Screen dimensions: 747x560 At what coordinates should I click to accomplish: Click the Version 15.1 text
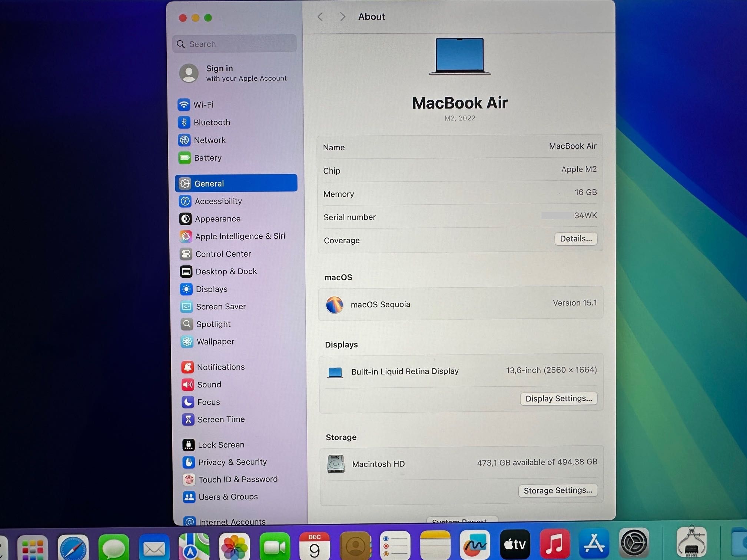click(x=575, y=303)
